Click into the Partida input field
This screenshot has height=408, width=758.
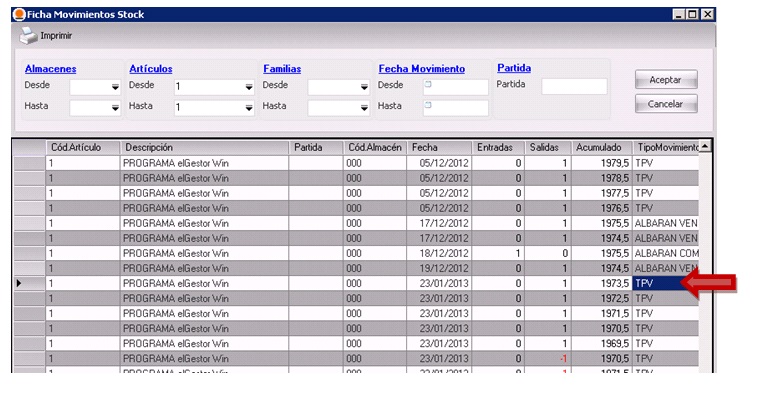pyautogui.click(x=567, y=87)
